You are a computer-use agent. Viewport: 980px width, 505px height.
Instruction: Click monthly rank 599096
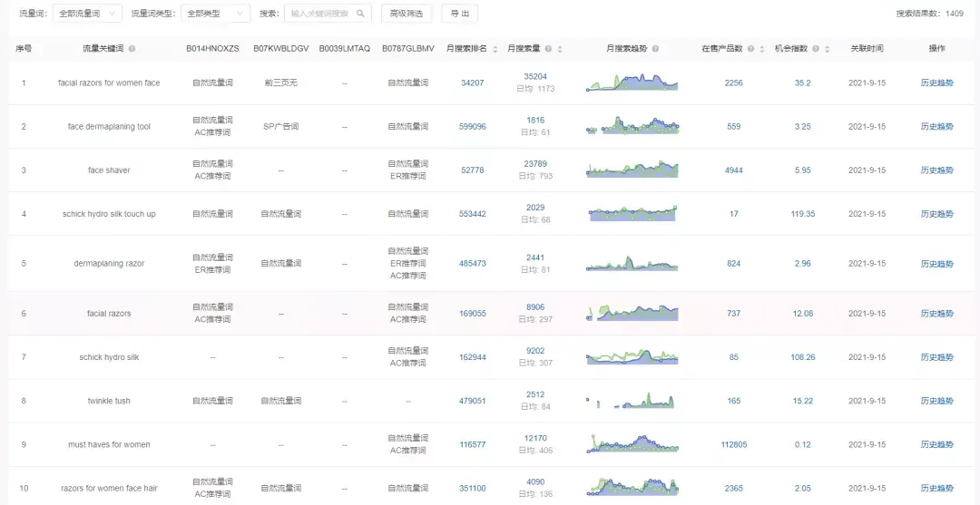click(473, 126)
